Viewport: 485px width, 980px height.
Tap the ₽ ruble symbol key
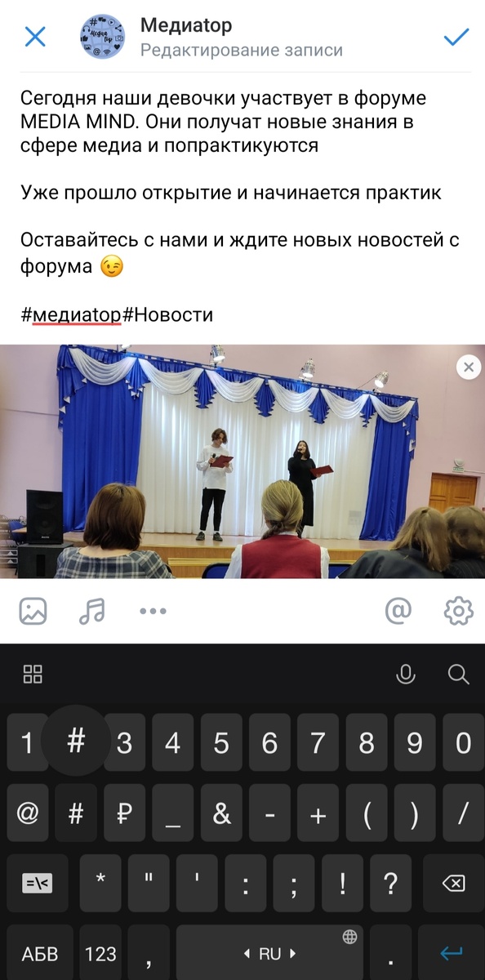point(125,813)
